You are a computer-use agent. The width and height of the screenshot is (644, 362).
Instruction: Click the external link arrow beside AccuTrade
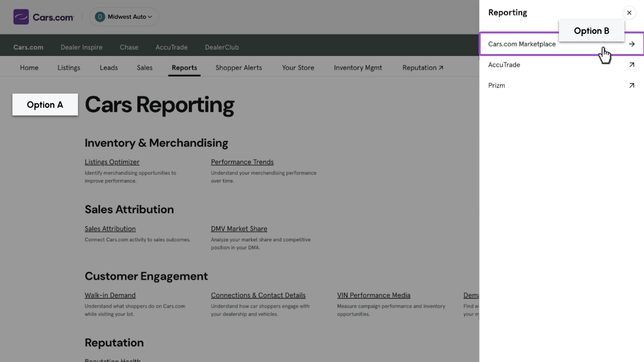pos(632,65)
